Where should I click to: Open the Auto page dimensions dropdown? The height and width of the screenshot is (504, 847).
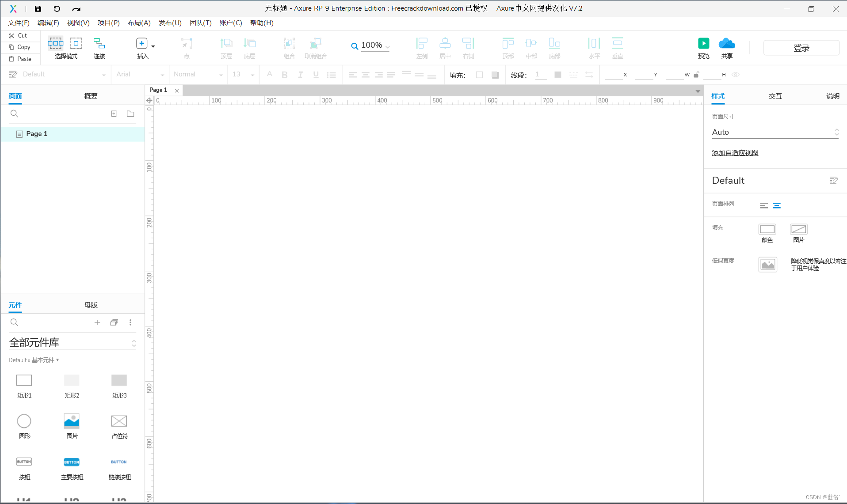(775, 132)
